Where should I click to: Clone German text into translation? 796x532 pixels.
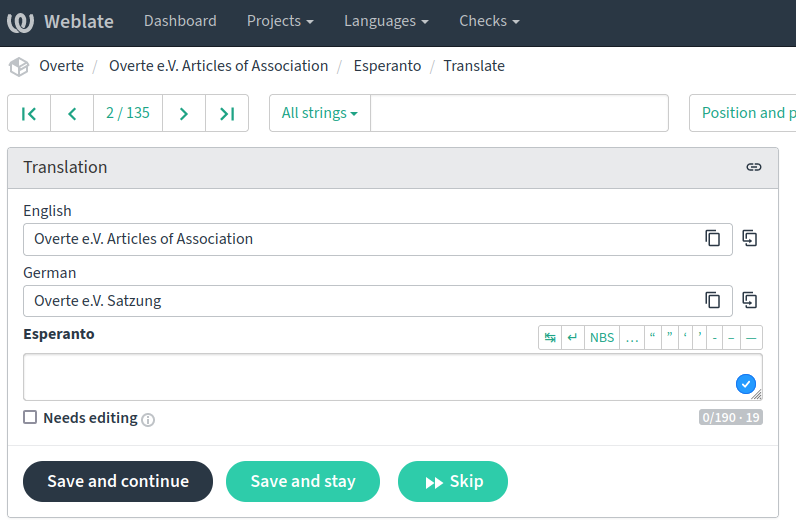[750, 300]
